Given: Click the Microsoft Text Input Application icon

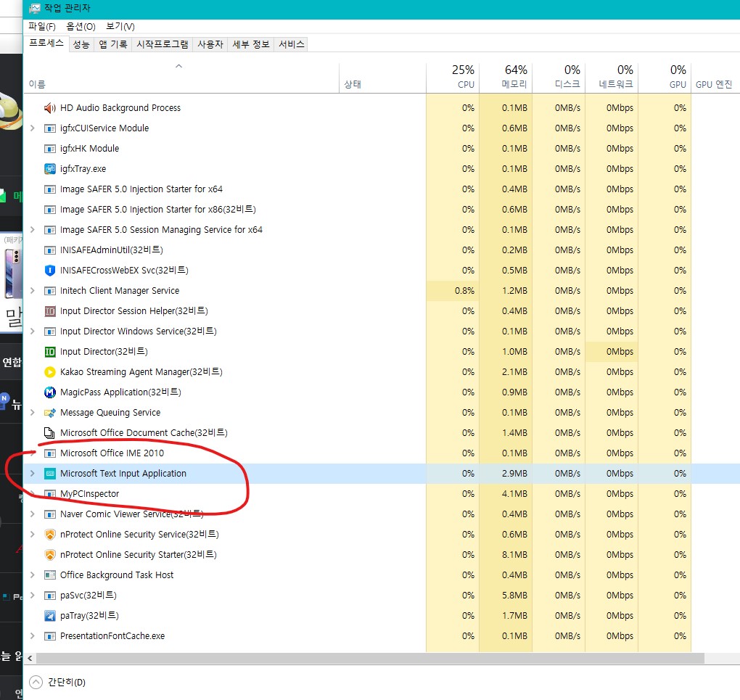Looking at the screenshot, I should [x=49, y=474].
